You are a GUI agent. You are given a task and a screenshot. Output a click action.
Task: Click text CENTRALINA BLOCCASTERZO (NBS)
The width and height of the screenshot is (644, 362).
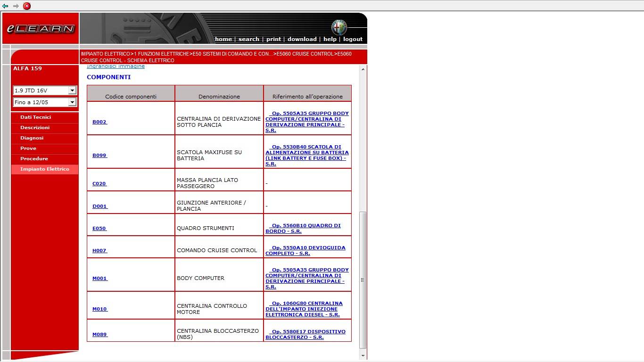click(x=218, y=334)
